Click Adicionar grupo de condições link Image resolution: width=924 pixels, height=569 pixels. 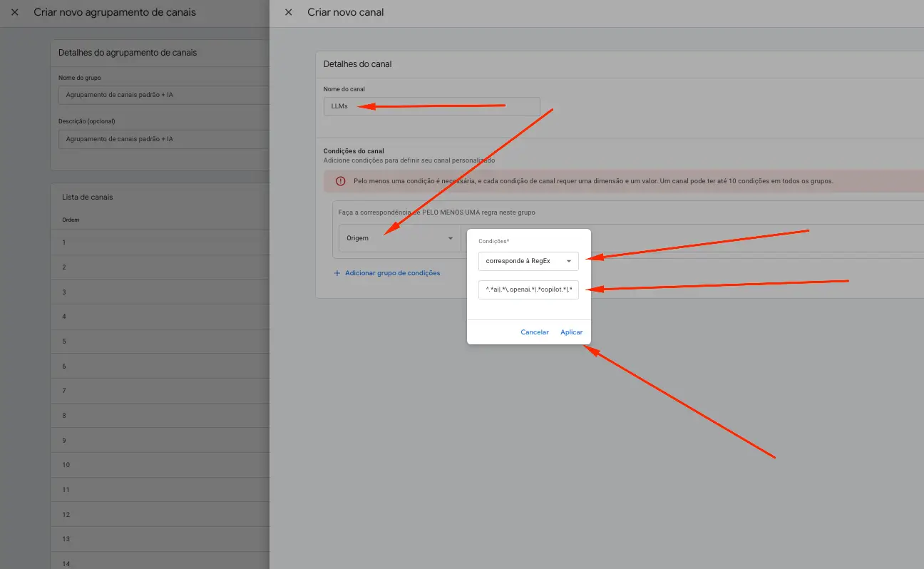point(392,273)
